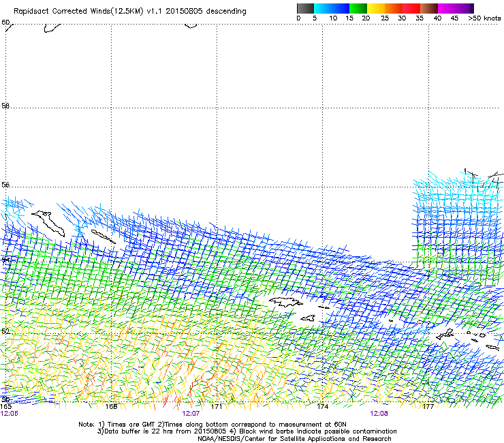Click the purple '12:06' time label
The image size is (504, 443).
(x=10, y=414)
